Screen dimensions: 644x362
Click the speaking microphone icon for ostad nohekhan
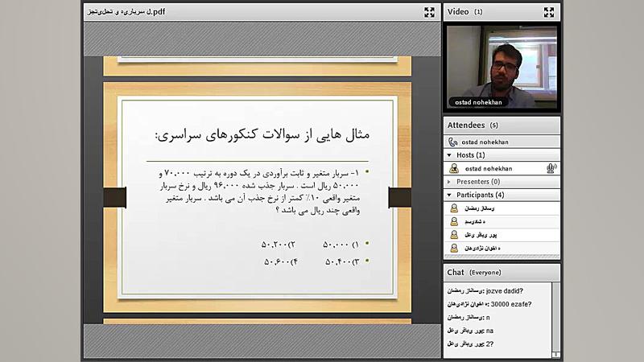pos(551,168)
